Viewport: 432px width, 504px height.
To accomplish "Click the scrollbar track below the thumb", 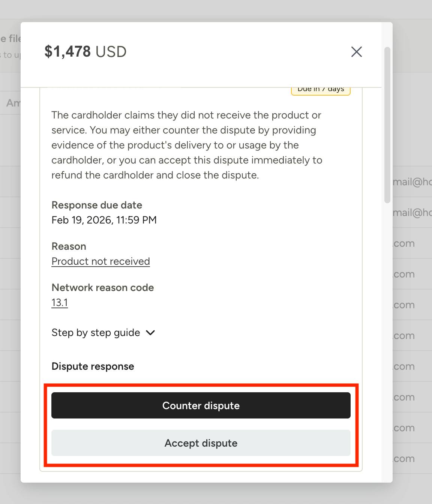I will coord(387,337).
